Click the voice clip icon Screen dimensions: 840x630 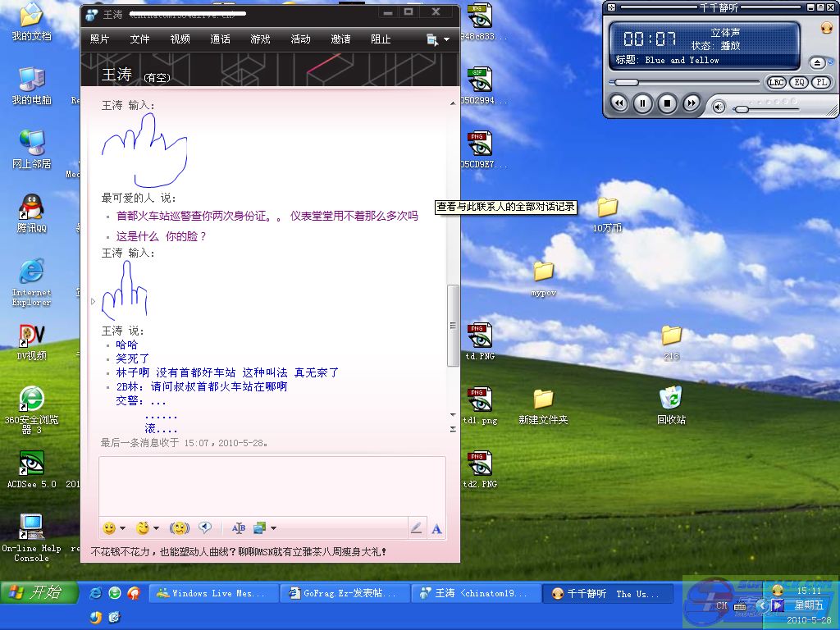(205, 528)
